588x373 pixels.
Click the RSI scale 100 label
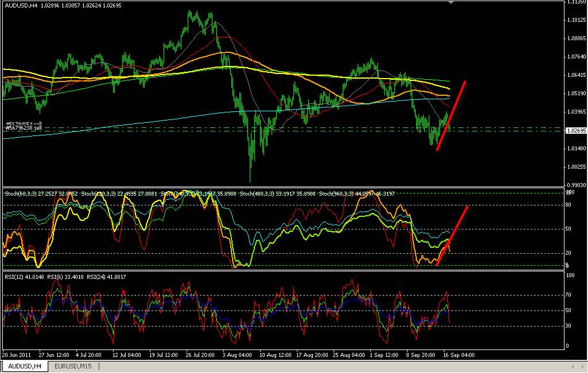570,275
